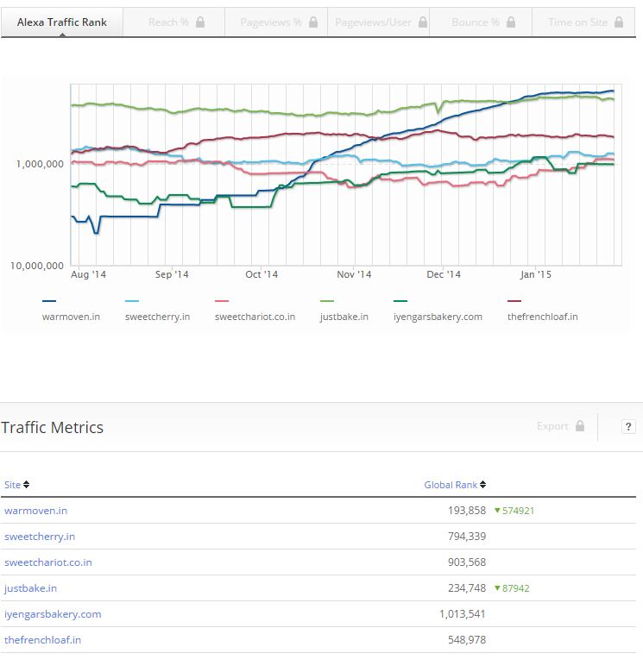Click the Jan '15 x-axis label
The height and width of the screenshot is (672, 643).
[535, 274]
